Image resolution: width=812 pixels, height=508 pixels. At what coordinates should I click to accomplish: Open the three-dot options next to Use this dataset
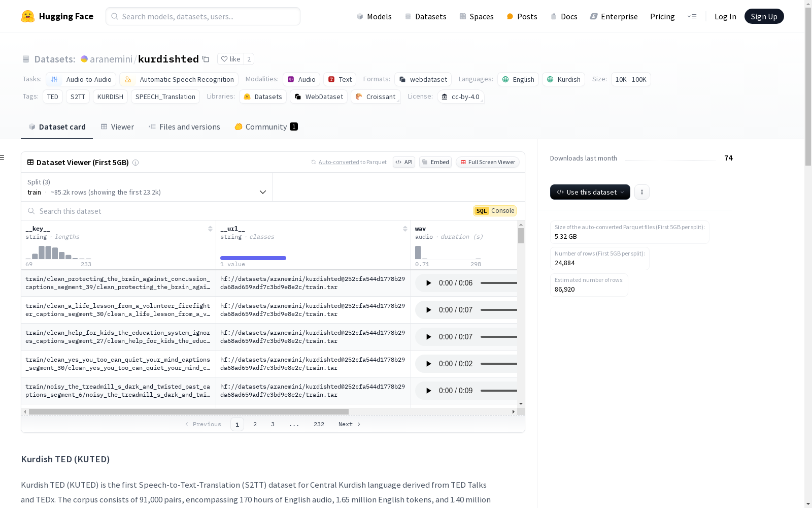[641, 192]
